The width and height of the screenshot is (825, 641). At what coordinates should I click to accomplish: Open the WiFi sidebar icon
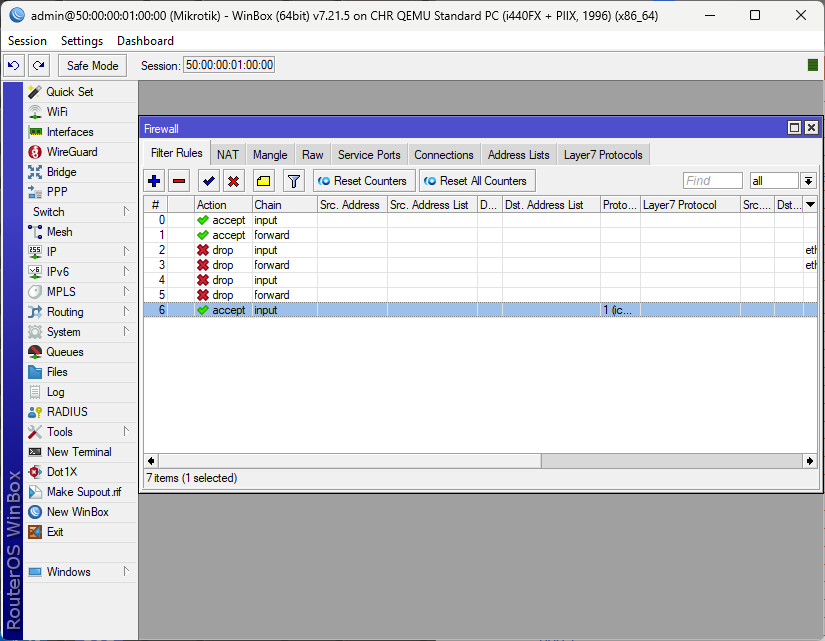click(x=35, y=112)
